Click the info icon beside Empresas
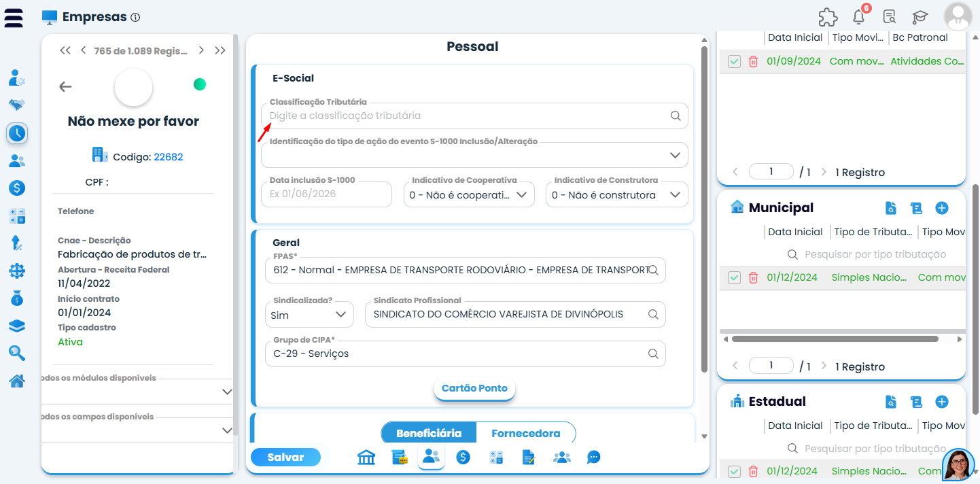Image resolution: width=980 pixels, height=484 pixels. pyautogui.click(x=135, y=18)
